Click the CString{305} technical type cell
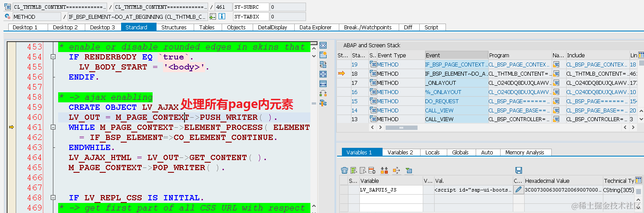Screen dimensions: 644x213 coord(619,189)
